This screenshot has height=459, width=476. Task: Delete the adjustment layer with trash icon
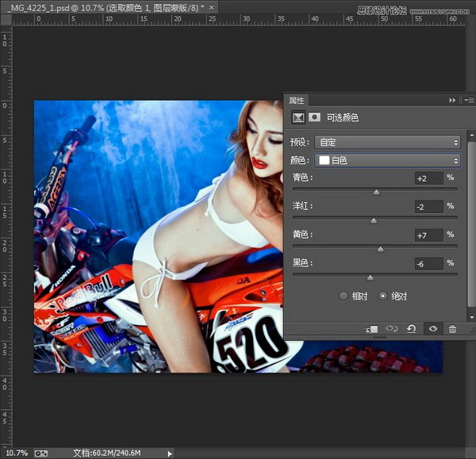coord(452,328)
